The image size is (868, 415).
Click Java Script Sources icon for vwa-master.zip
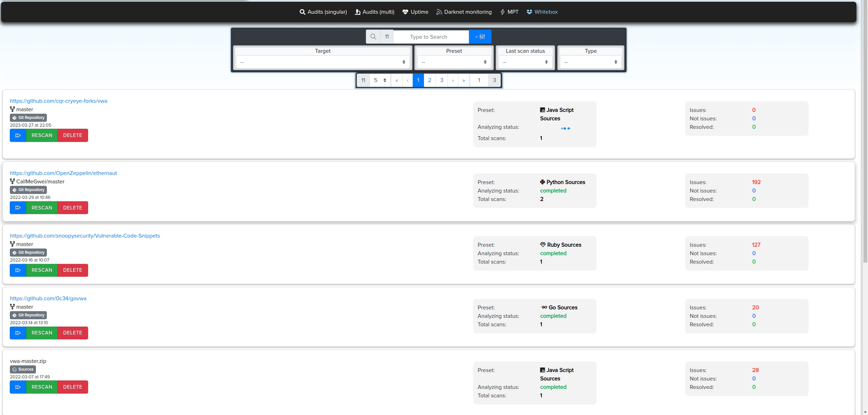click(543, 370)
